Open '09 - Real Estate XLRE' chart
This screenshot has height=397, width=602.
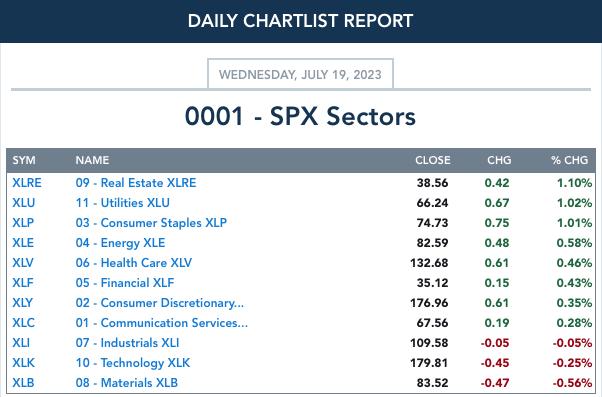(x=136, y=183)
